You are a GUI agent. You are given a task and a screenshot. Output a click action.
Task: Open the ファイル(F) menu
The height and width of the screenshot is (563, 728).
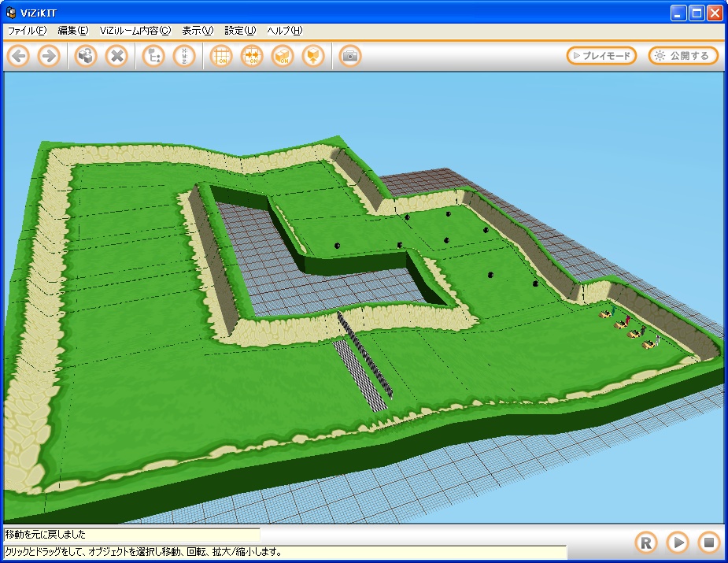27,31
